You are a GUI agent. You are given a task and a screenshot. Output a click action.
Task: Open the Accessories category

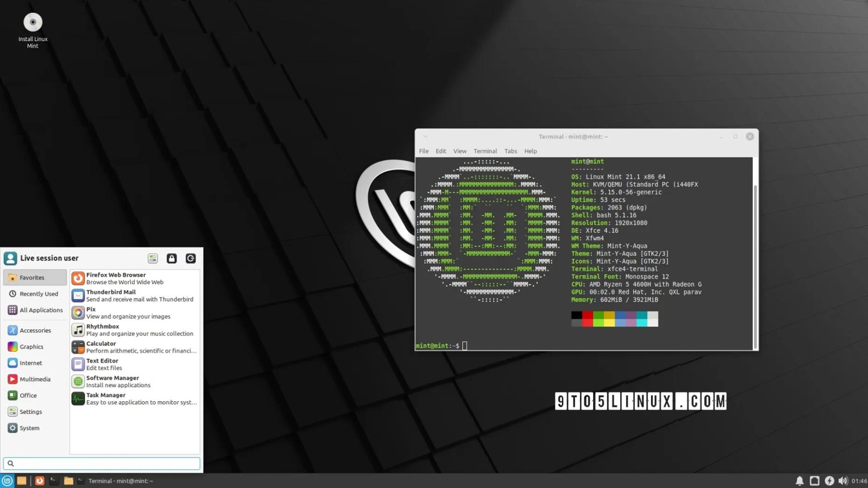pos(35,331)
